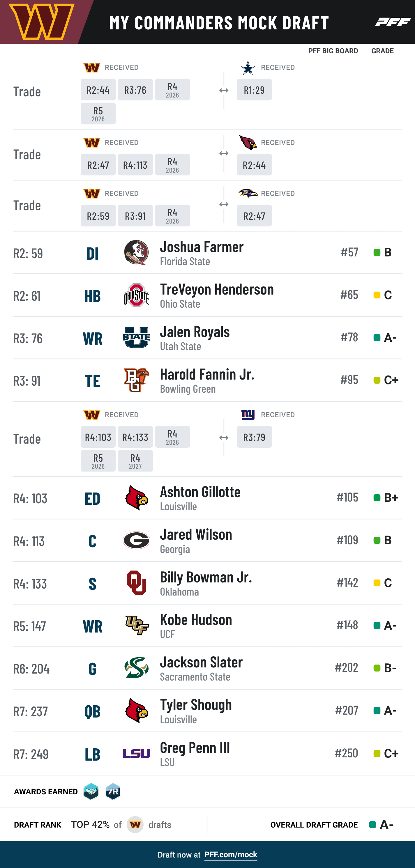Click the Commanders W logo in header
The width and height of the screenshot is (415, 868).
point(41,22)
